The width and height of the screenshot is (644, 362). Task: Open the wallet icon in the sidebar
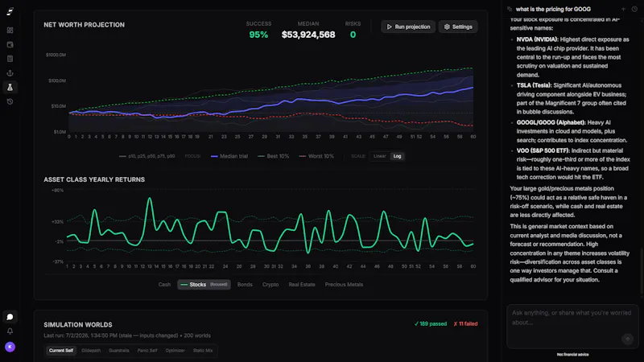10,44
